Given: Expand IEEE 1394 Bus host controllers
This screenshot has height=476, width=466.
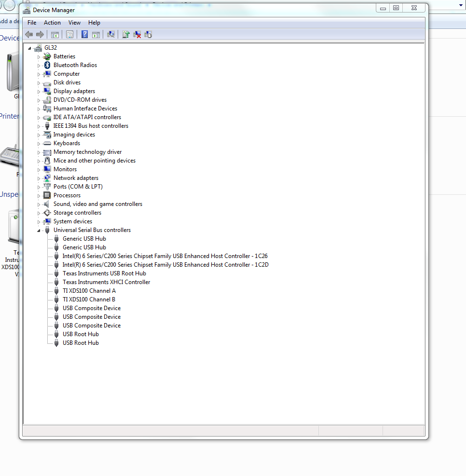Looking at the screenshot, I should click(x=39, y=126).
